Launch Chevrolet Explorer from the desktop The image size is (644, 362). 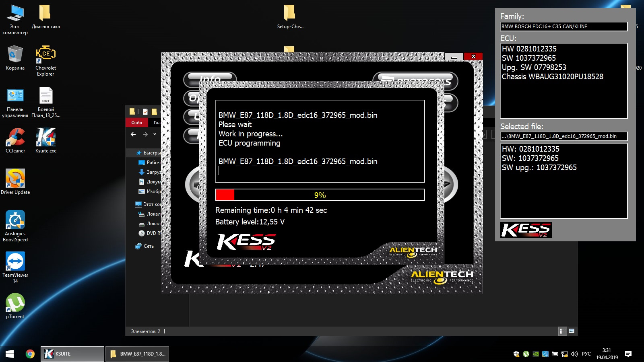(45, 61)
